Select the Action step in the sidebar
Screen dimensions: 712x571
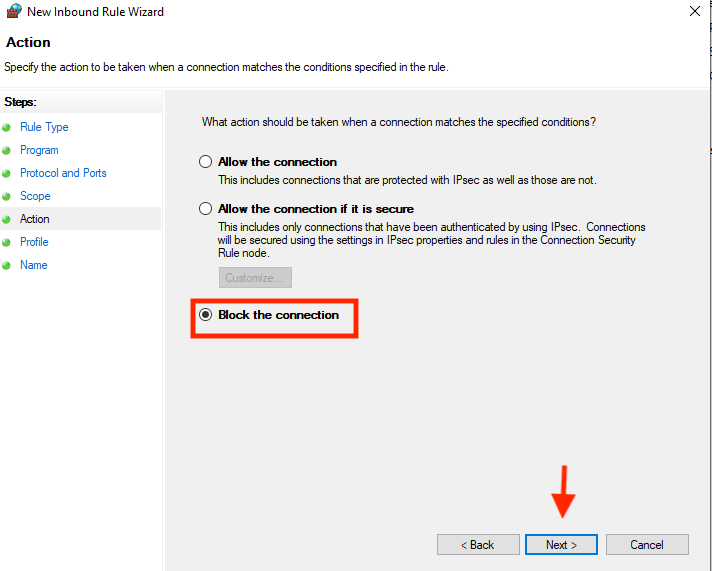click(x=35, y=219)
